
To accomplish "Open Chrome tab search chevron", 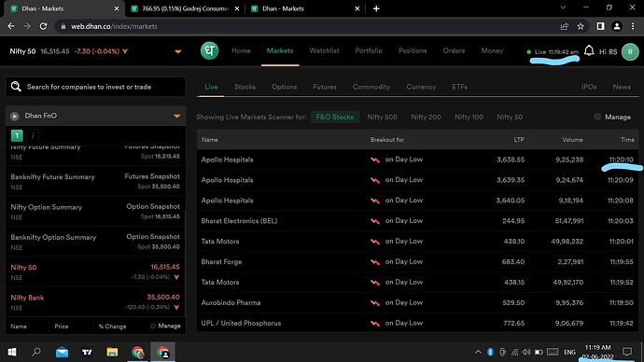I will [563, 7].
